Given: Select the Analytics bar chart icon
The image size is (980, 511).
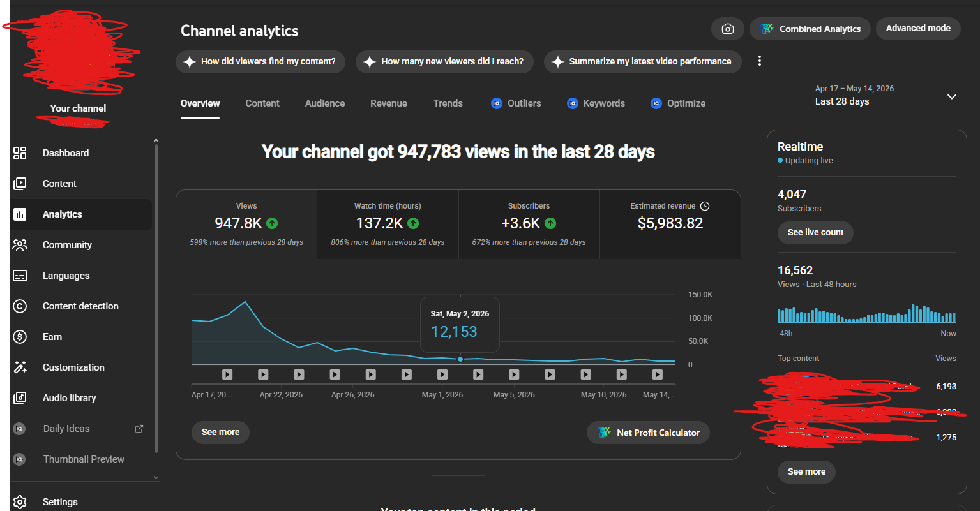Looking at the screenshot, I should click(x=20, y=214).
